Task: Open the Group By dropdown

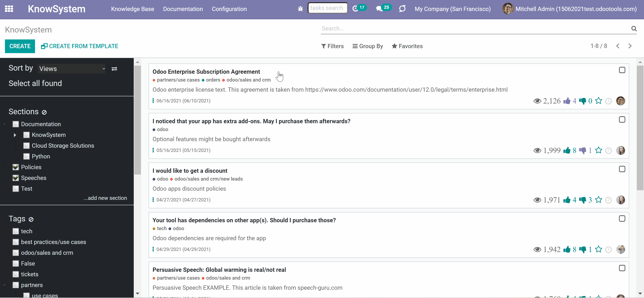Action: coord(368,46)
